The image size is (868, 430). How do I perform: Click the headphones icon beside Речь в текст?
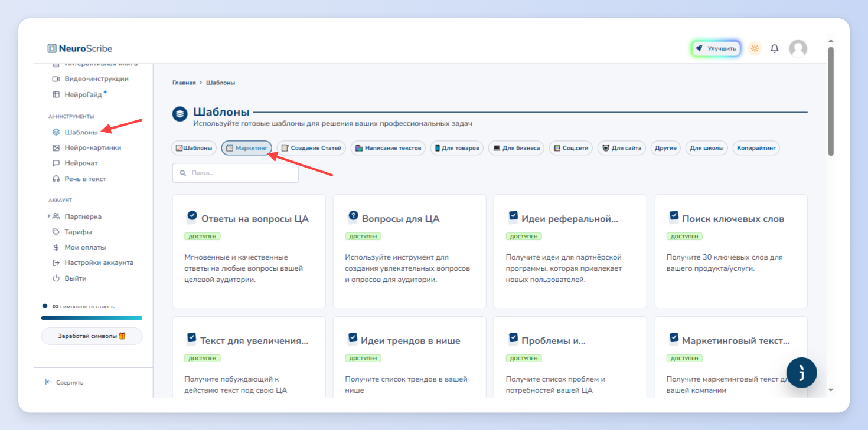(x=56, y=179)
